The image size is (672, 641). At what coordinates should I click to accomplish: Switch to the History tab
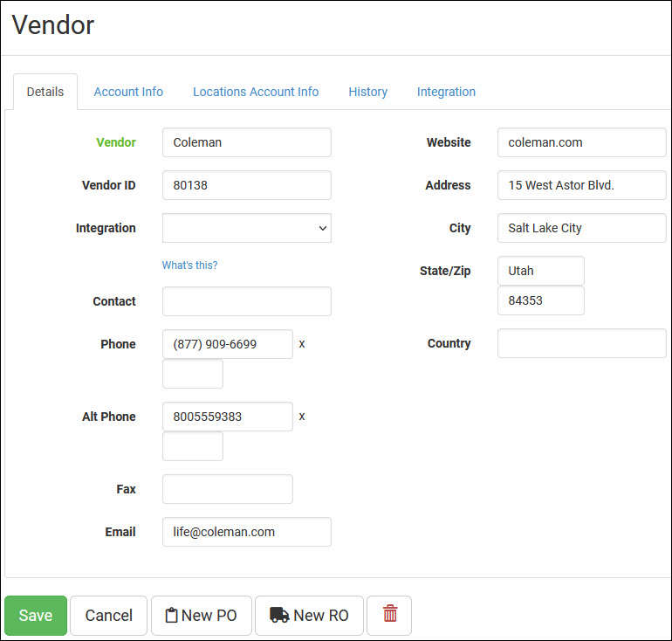click(367, 92)
